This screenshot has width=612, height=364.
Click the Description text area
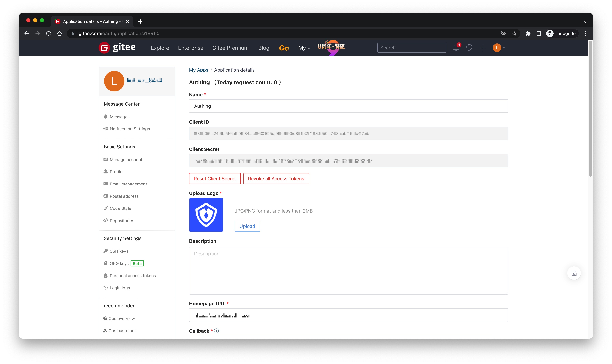(x=348, y=271)
